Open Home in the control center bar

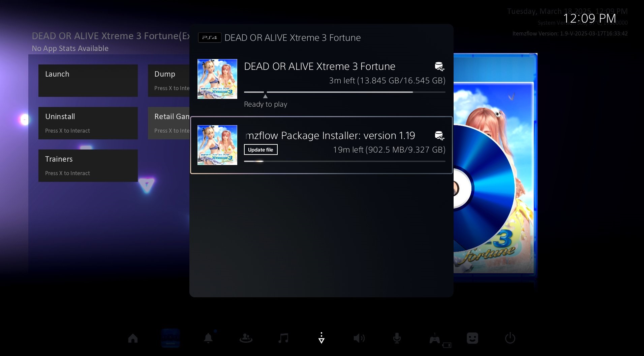tap(133, 338)
